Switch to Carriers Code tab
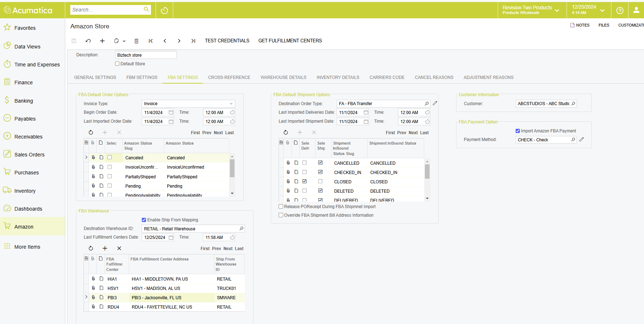Screen dimensions: 644x324 point(387,78)
